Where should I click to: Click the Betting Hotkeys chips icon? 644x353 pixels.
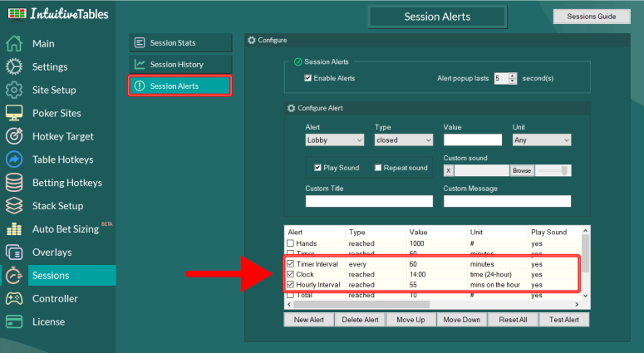[14, 183]
